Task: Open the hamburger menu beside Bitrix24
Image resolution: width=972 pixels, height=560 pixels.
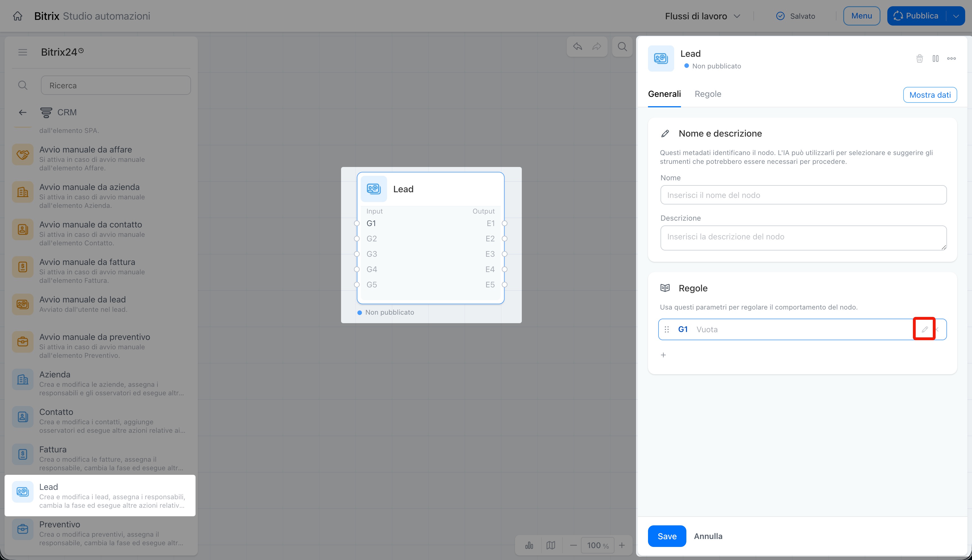Action: (x=23, y=52)
